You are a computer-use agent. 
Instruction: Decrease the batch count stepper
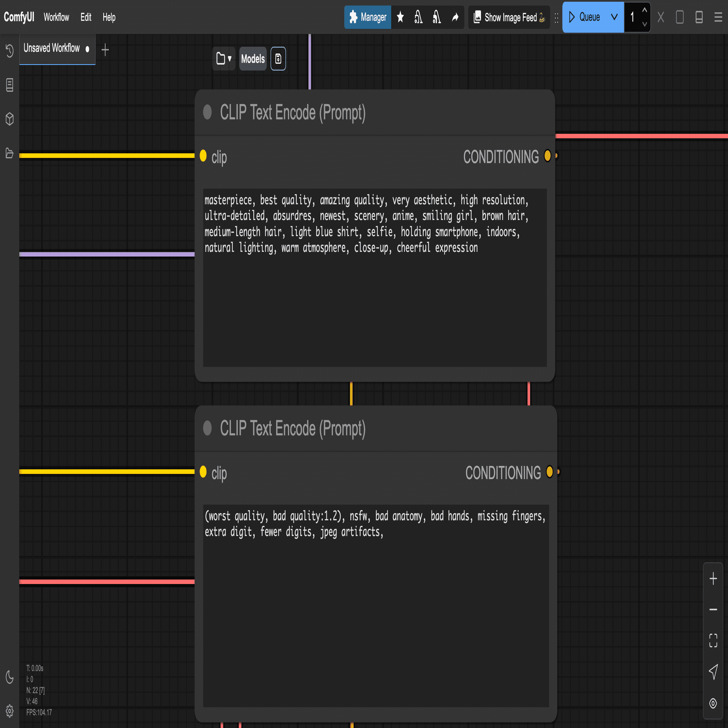pyautogui.click(x=645, y=24)
